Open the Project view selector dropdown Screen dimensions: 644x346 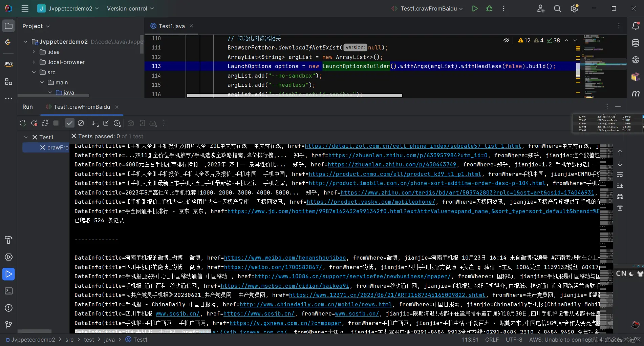tap(36, 26)
